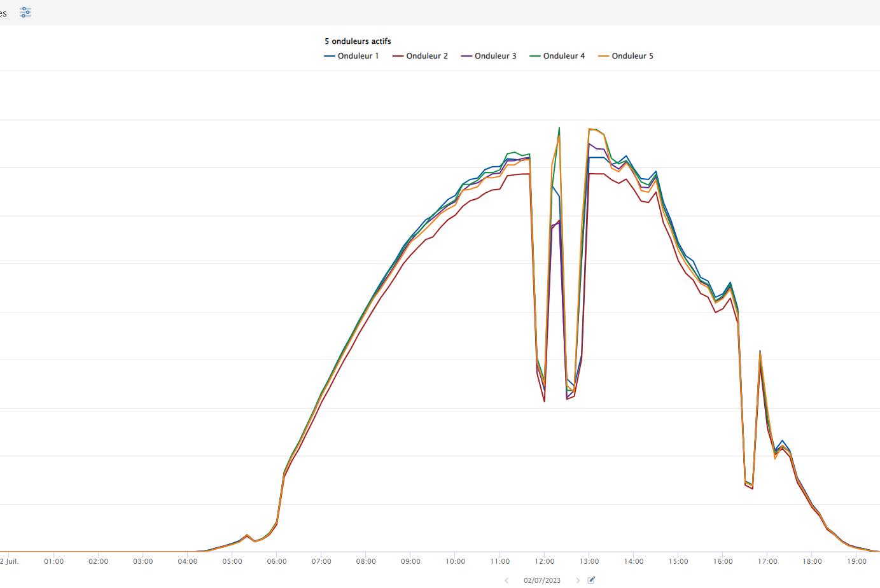The width and height of the screenshot is (880, 588).
Task: Go to next day with right chevron
Action: (x=578, y=580)
